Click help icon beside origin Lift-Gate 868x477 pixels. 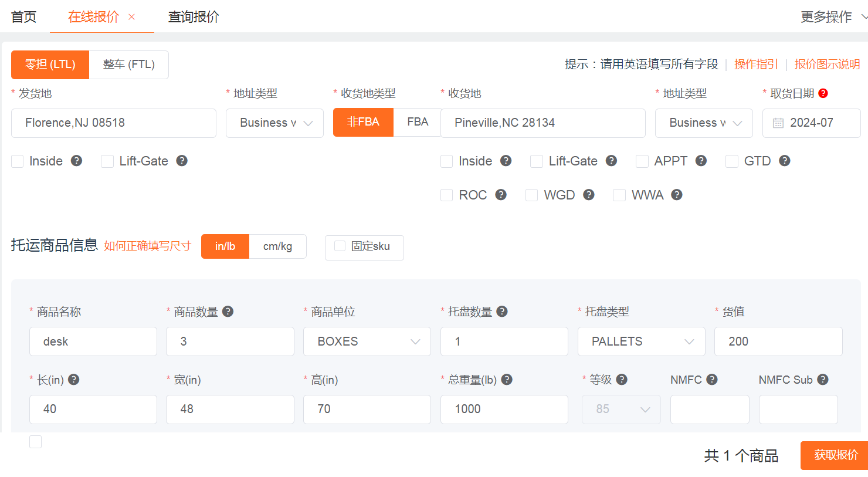(x=182, y=161)
